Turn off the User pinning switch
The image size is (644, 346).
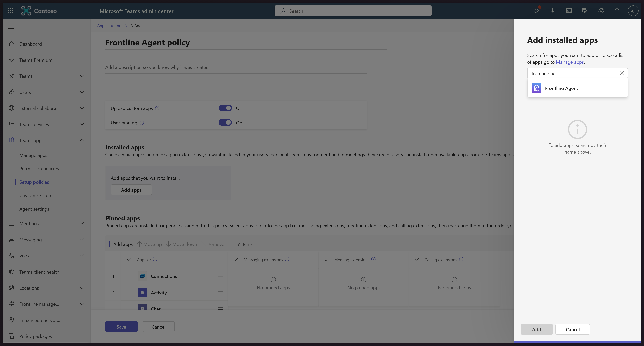click(225, 123)
